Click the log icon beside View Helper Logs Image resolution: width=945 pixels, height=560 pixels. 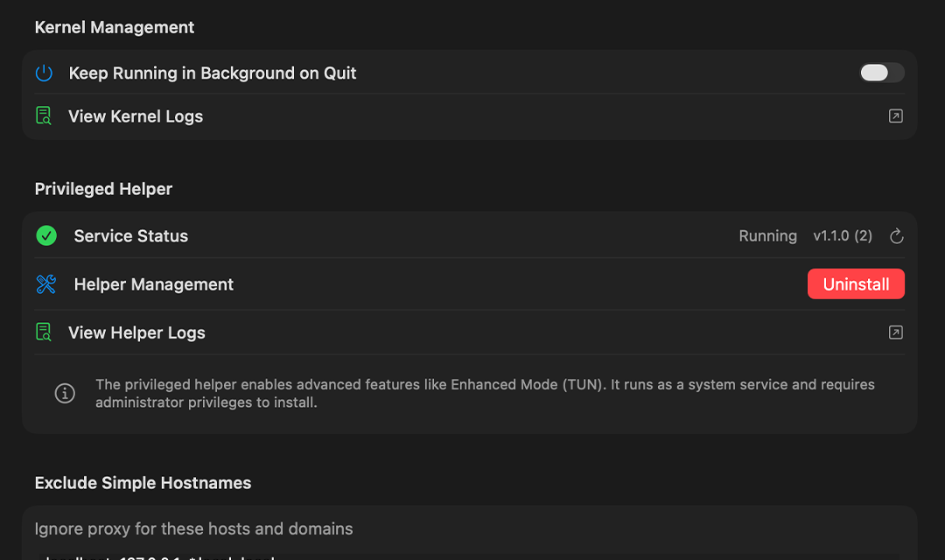[44, 332]
